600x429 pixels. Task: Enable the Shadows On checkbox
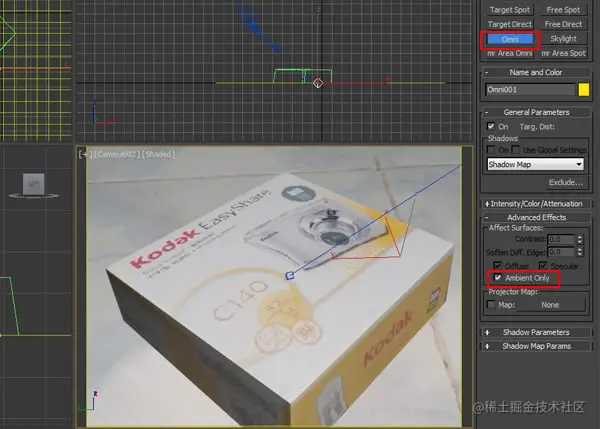tap(491, 150)
